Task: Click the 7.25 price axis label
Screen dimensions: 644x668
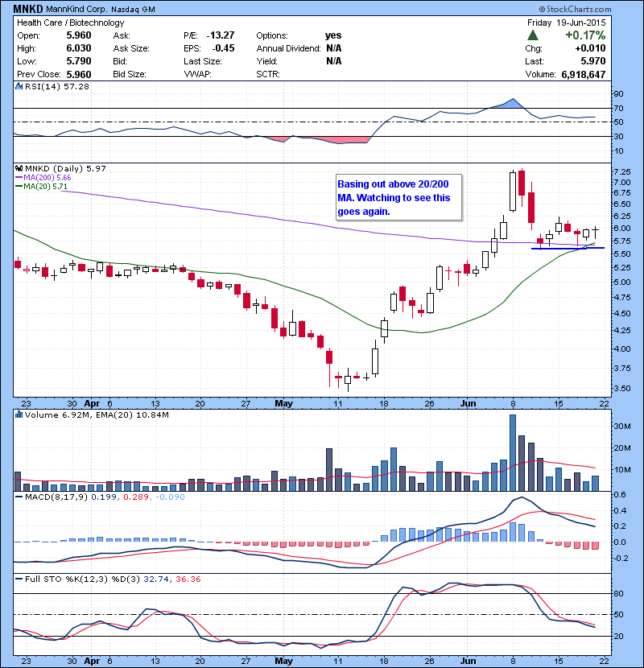Action: (x=621, y=171)
